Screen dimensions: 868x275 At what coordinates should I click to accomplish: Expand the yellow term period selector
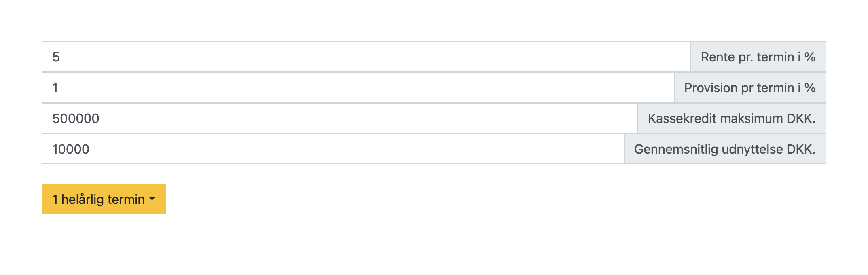tap(104, 199)
